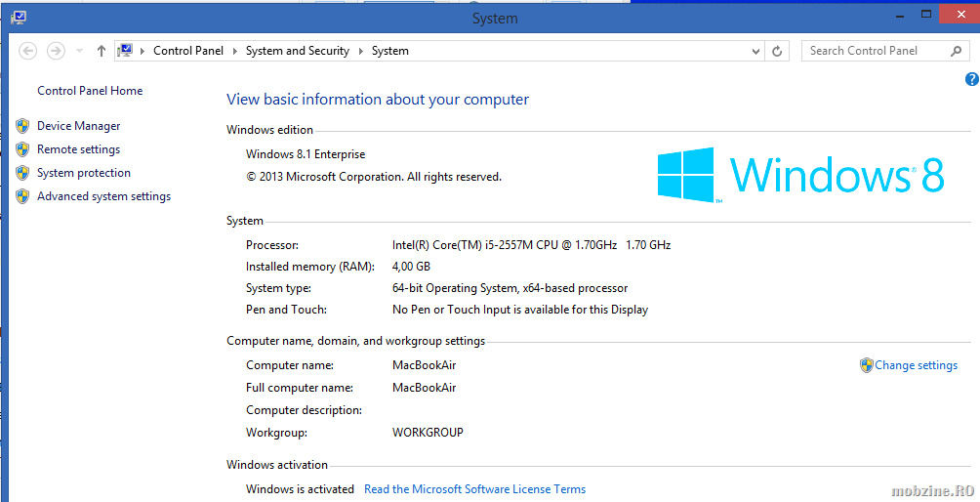
Task: Select '64-bit Operating System, x64-based processor'
Action: click(510, 288)
